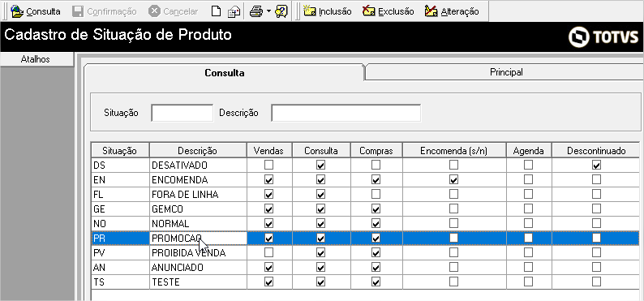This screenshot has height=301, width=644.
Task: Click the PROMOCAO description cell
Action: (198, 239)
